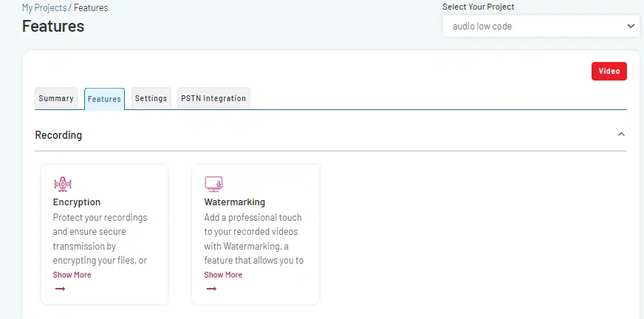Collapse the Recording section with the chevron
644x319 pixels.
click(621, 134)
